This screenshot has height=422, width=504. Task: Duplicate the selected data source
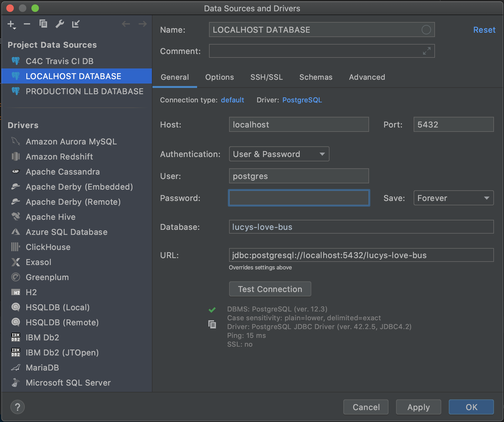44,24
